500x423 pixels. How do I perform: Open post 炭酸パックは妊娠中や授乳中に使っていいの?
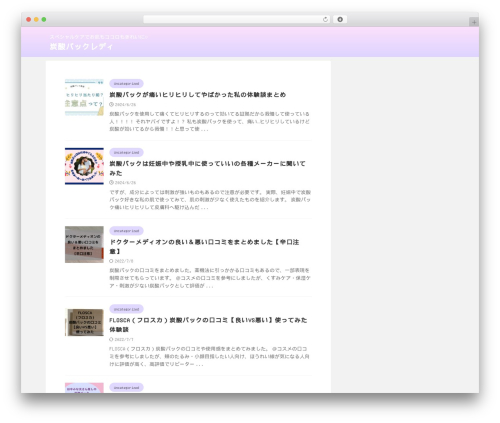(207, 168)
